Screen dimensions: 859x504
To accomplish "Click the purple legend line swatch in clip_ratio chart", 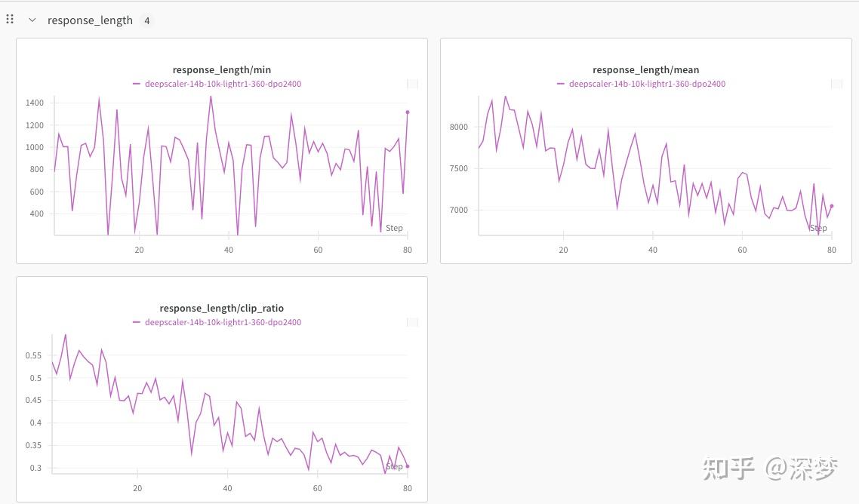I will [x=137, y=322].
